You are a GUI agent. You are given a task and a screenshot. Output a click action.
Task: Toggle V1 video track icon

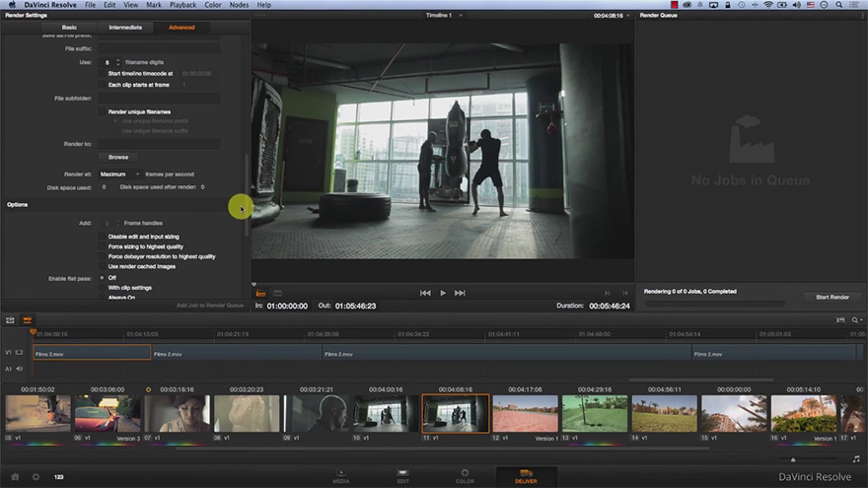pos(20,352)
